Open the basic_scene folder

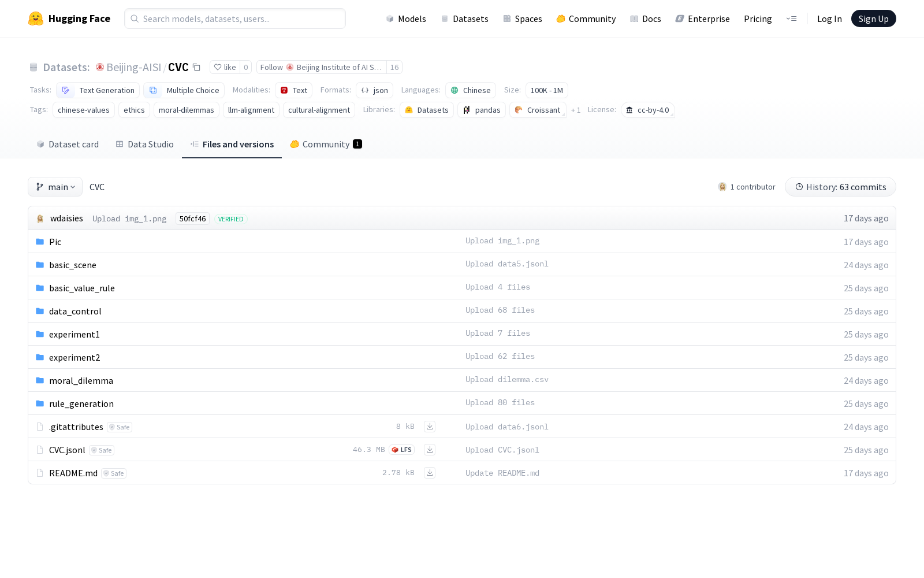[73, 265]
